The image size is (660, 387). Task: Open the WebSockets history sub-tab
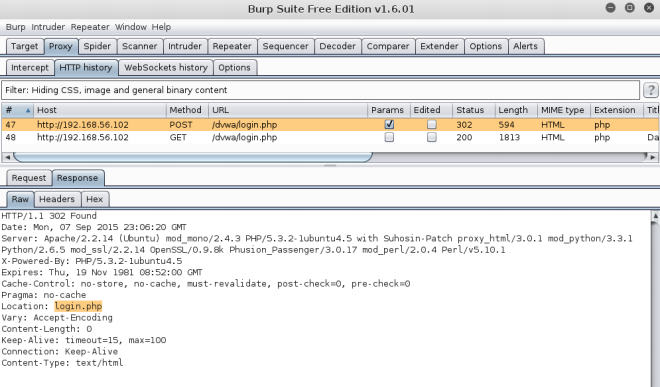(166, 68)
